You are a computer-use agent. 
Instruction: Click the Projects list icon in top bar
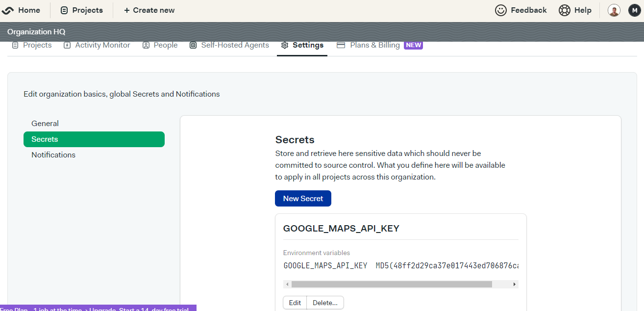click(64, 10)
